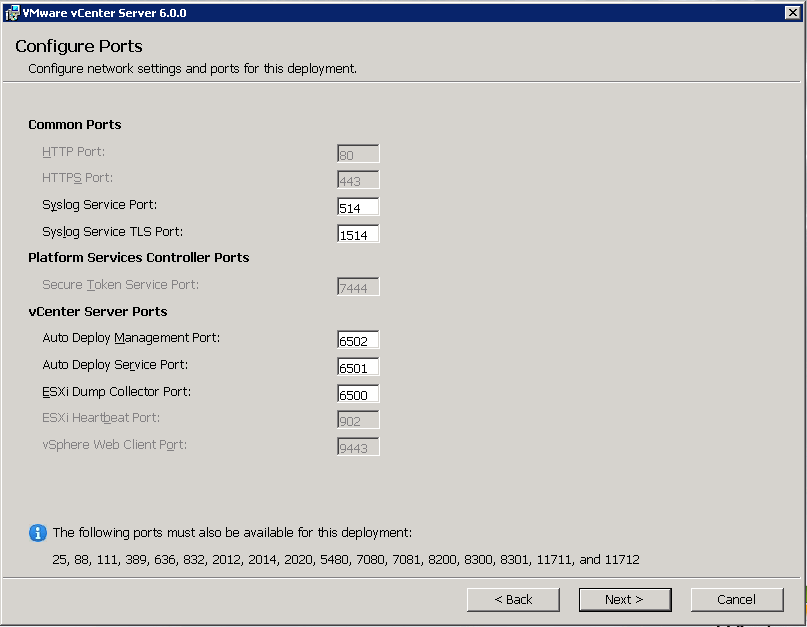The height and width of the screenshot is (627, 807).
Task: Cancel the vCenter Server installation
Action: (x=736, y=599)
